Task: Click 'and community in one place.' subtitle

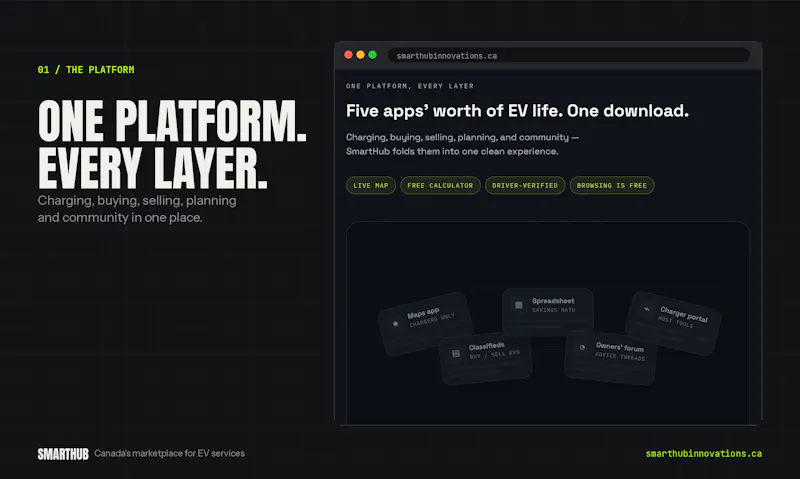Action: coord(120,218)
